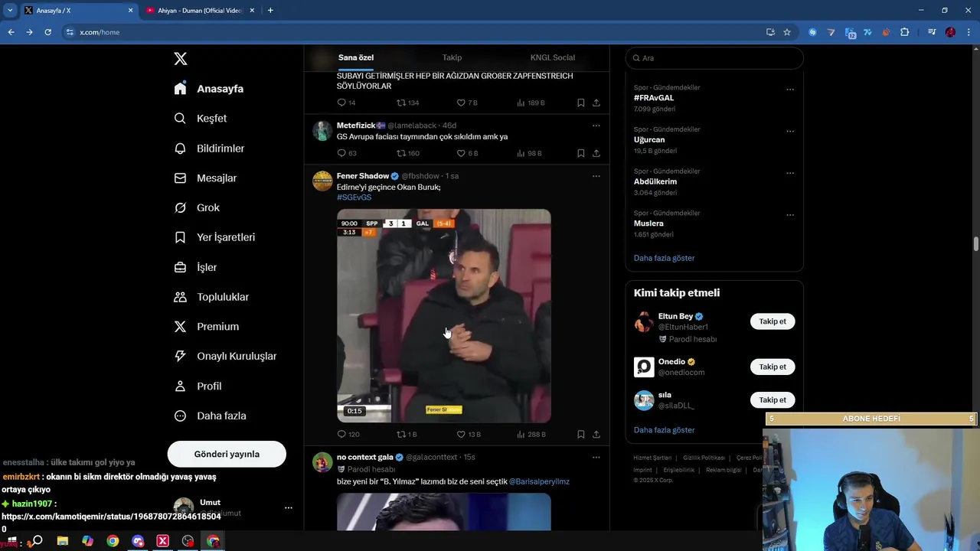980x551 pixels.
Task: Open Keşfet from the sidebar
Action: tap(200, 119)
